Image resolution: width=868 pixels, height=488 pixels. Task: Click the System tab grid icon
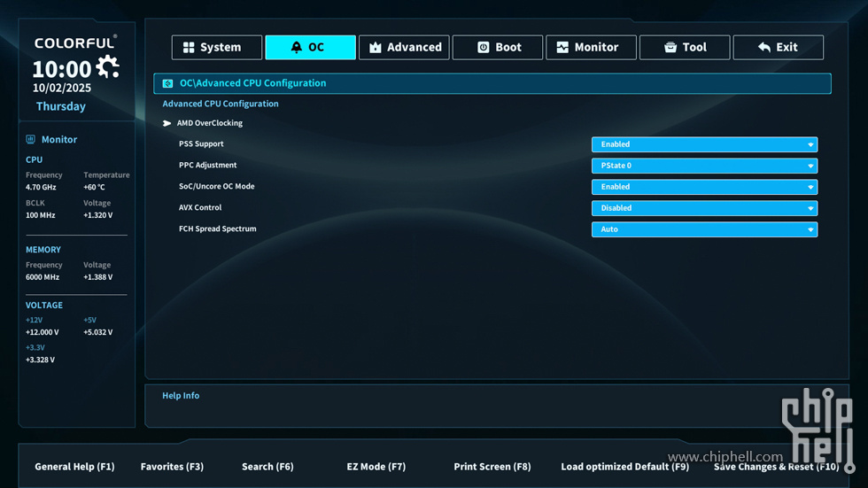189,47
